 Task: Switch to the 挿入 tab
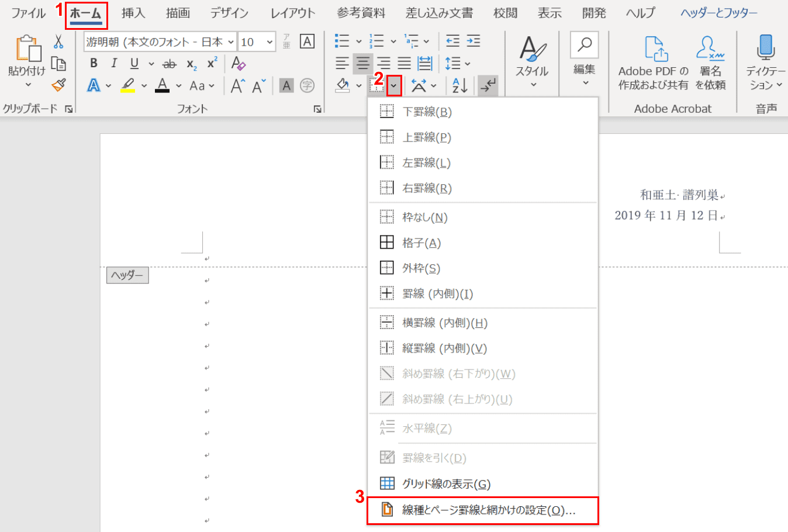click(x=133, y=13)
